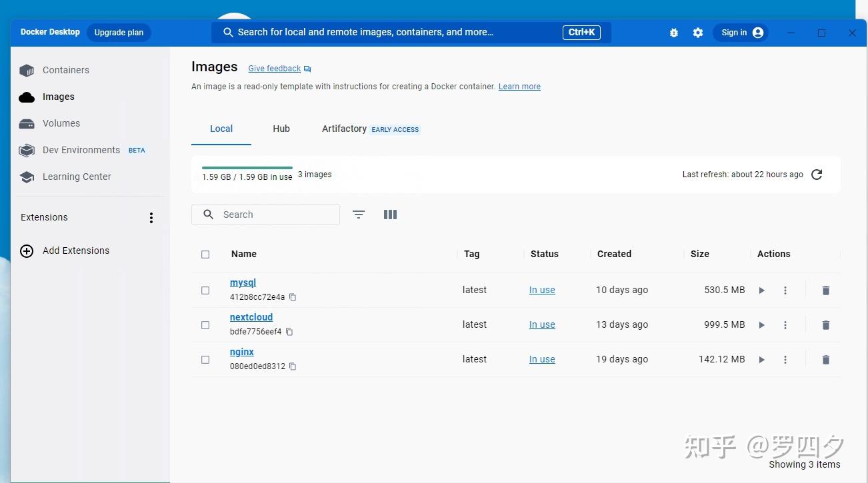Switch to the Hub tab
868x483 pixels.
(x=281, y=129)
